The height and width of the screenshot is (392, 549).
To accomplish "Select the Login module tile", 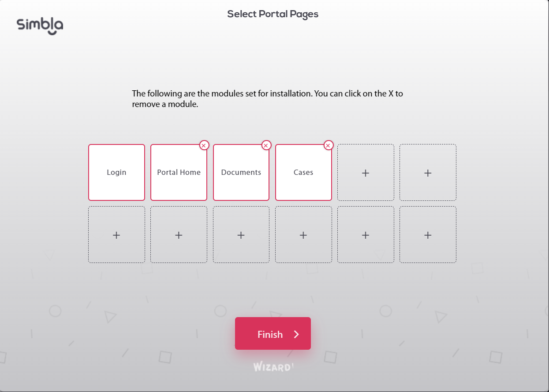I will tap(116, 172).
